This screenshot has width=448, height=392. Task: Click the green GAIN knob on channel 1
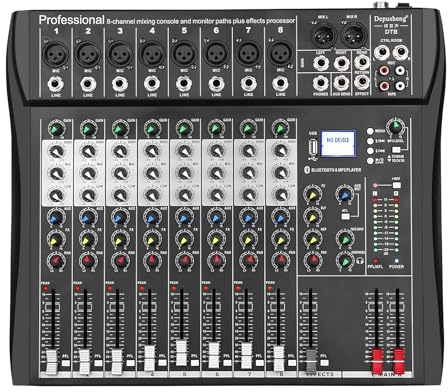click(x=56, y=129)
